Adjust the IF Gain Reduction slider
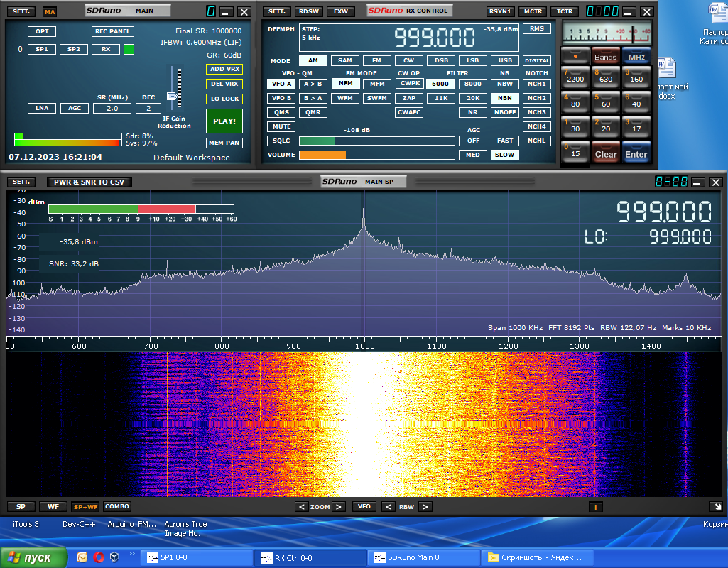The height and width of the screenshot is (568, 728). click(173, 96)
